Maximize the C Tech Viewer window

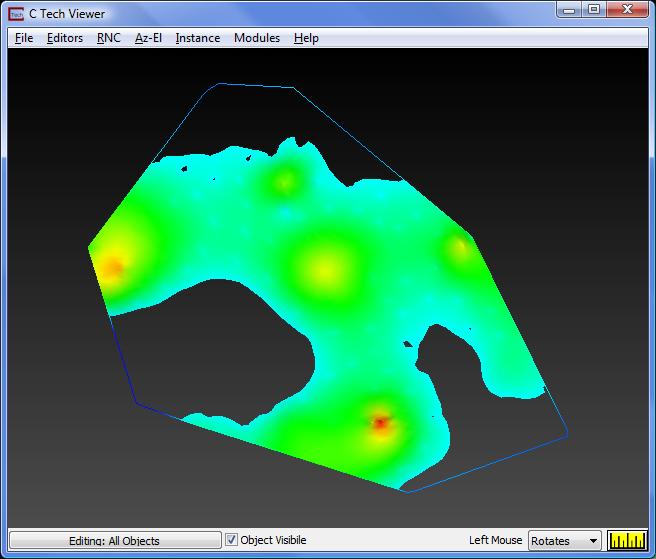coord(594,10)
